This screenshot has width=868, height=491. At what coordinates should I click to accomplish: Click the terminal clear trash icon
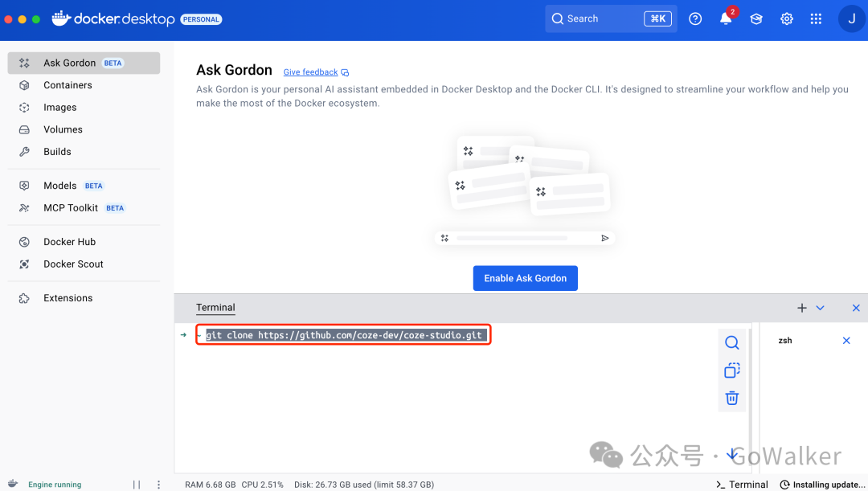click(732, 398)
